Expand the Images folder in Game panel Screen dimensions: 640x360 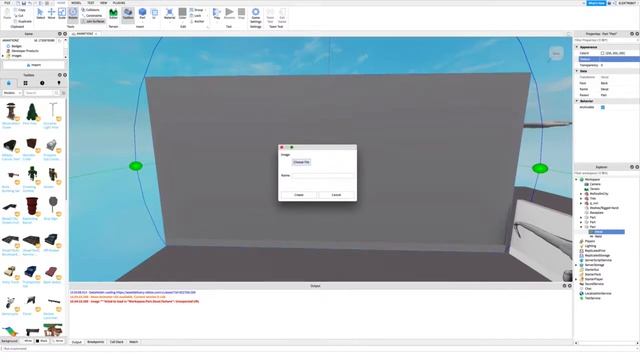point(3,56)
